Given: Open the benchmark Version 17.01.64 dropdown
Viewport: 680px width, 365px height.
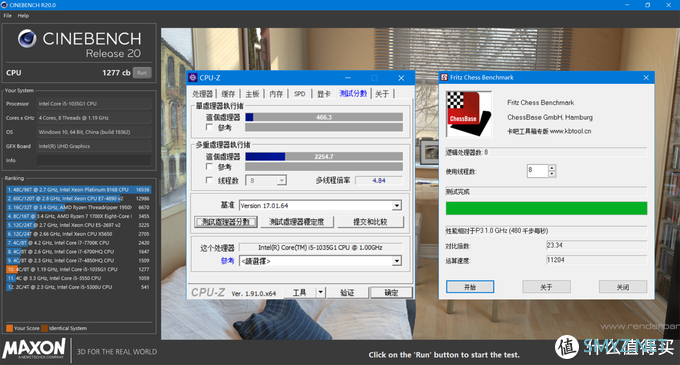Looking at the screenshot, I should coord(397,205).
